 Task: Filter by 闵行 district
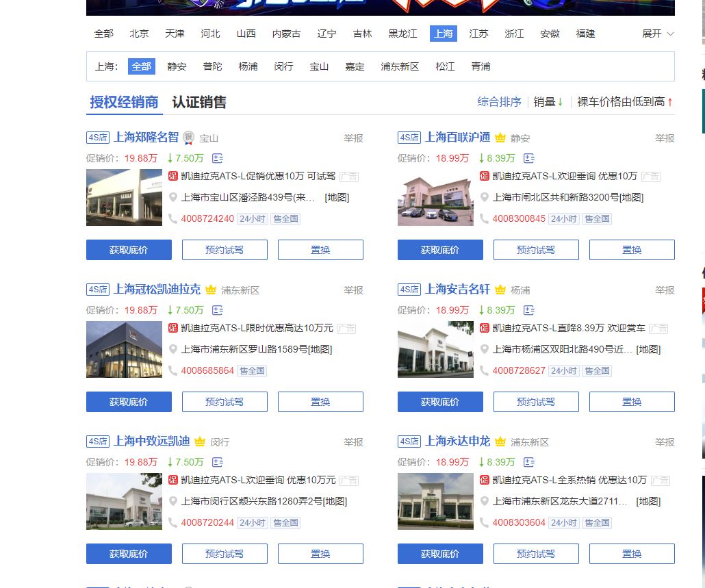click(x=283, y=66)
